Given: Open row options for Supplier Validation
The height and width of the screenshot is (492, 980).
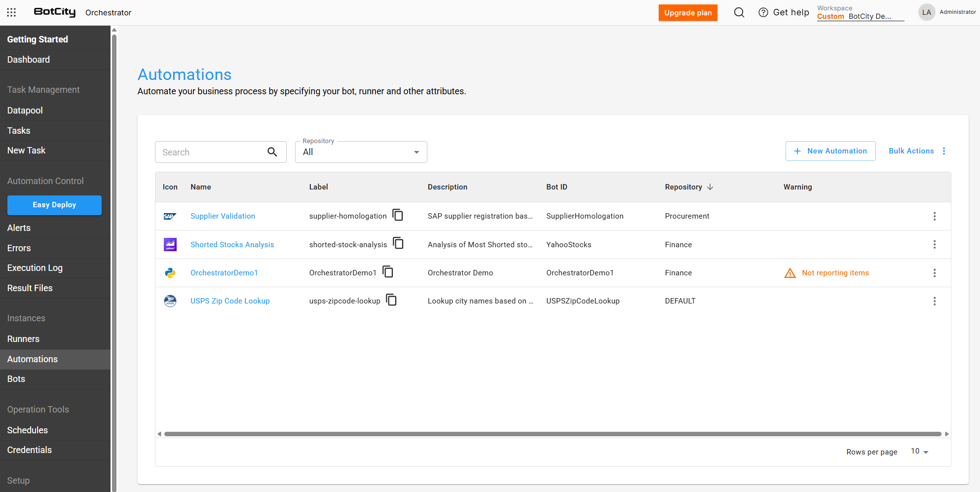Looking at the screenshot, I should click(934, 216).
